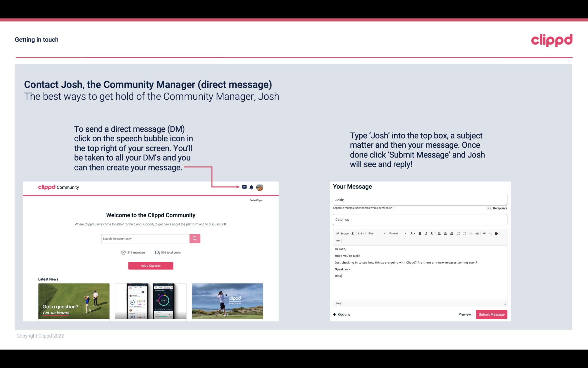Click the Preview button for message
Viewport: 588px width, 368px height.
tap(464, 315)
